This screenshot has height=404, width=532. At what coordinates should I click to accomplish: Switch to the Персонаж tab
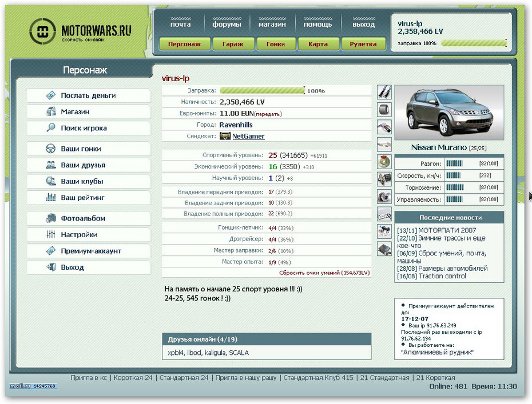click(x=185, y=44)
